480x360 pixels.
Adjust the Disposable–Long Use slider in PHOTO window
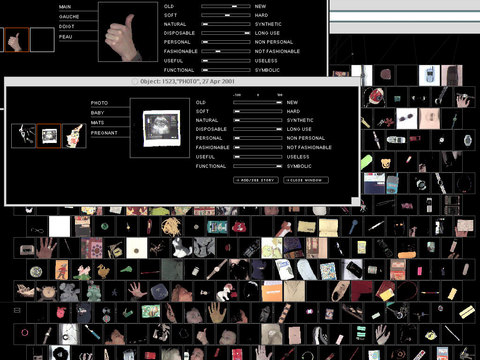258,129
